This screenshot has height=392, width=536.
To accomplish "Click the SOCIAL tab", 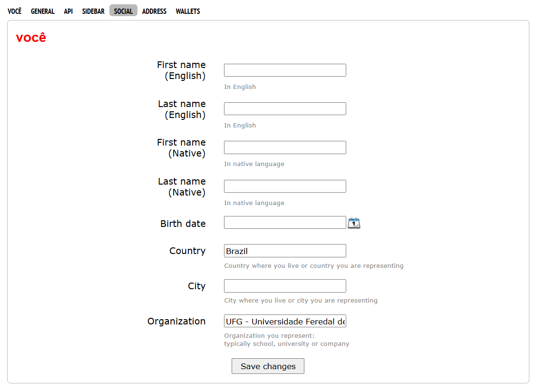I will pos(123,11).
